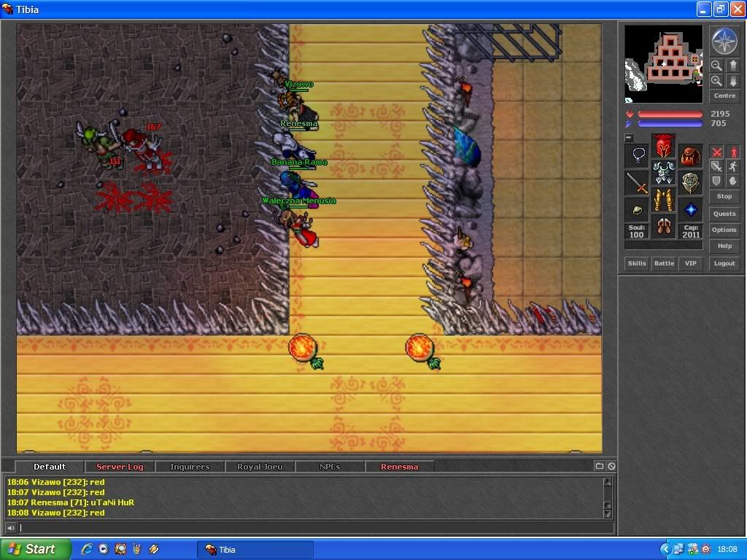Screen dimensions: 747x560
Task: Click the Logout button
Action: pos(724,263)
